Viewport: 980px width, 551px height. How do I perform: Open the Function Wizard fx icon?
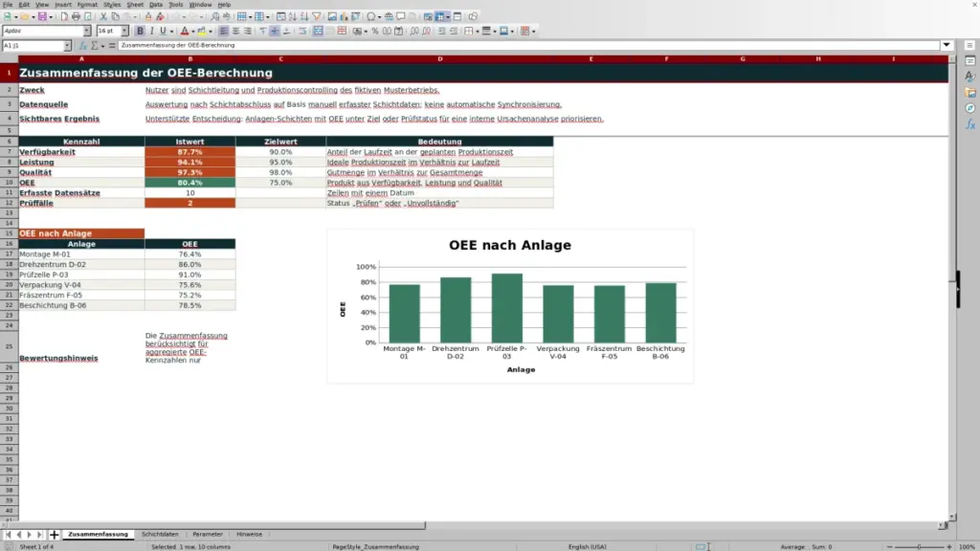(82, 46)
